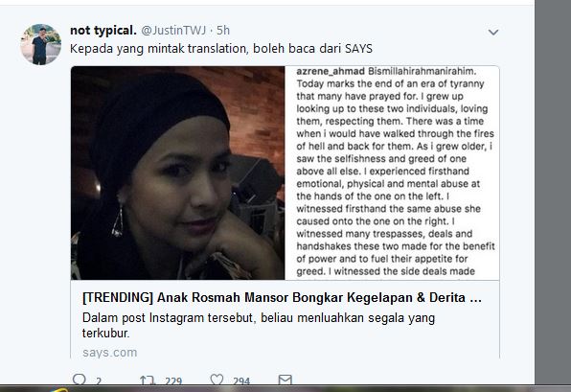This screenshot has width=571, height=392.
Task: Open the TRENDING Anak Rosmah Mansor headline
Action: click(x=282, y=298)
